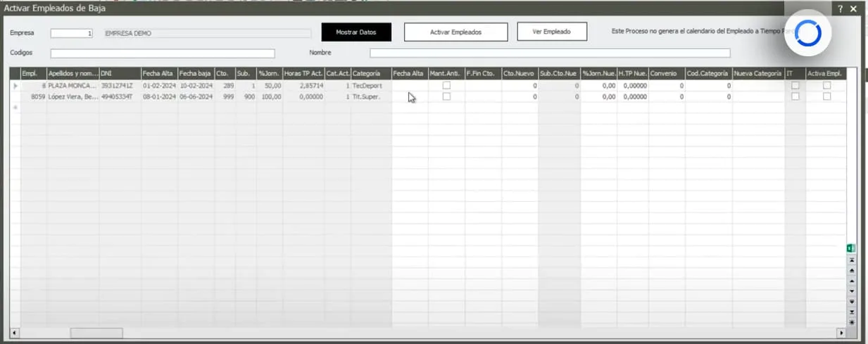Image resolution: width=868 pixels, height=344 pixels.
Task: Click the new Fecha Alta cell of the López Viera row
Action: tap(410, 96)
